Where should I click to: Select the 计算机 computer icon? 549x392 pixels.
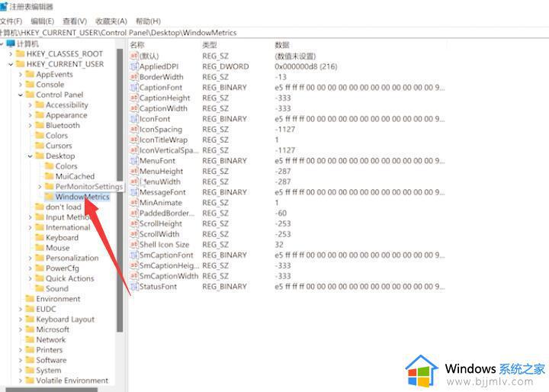(11, 43)
